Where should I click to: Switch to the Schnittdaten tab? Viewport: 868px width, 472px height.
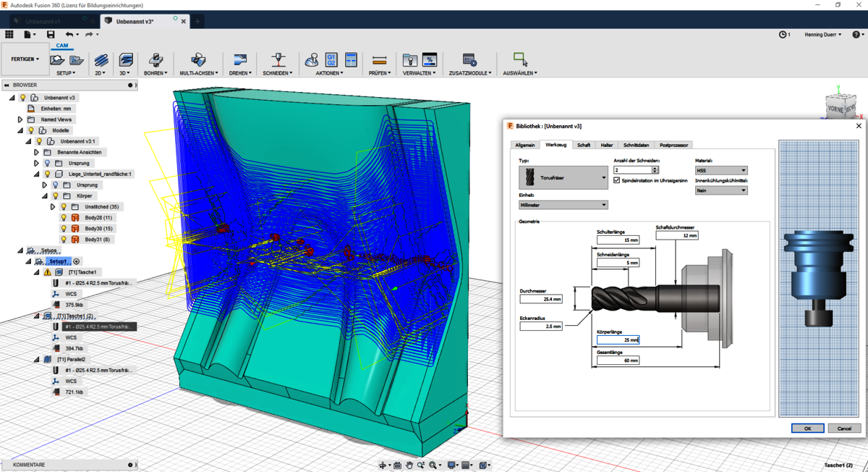[x=637, y=145]
